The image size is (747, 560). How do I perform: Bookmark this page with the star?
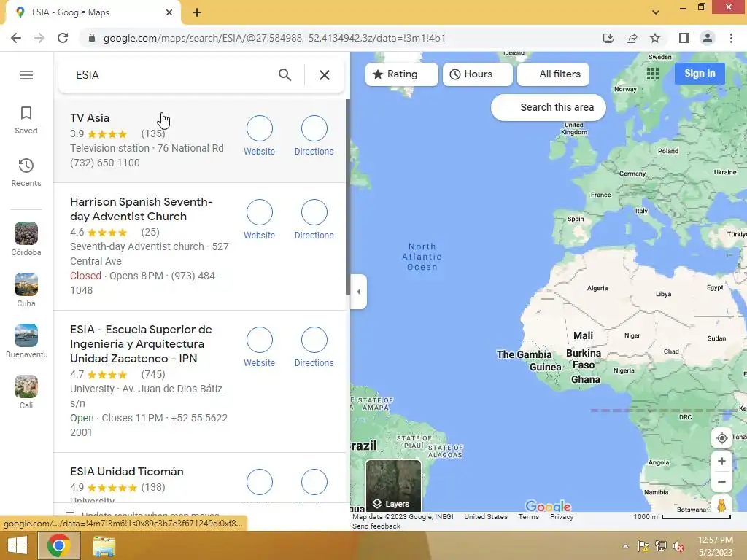pyautogui.click(x=655, y=38)
